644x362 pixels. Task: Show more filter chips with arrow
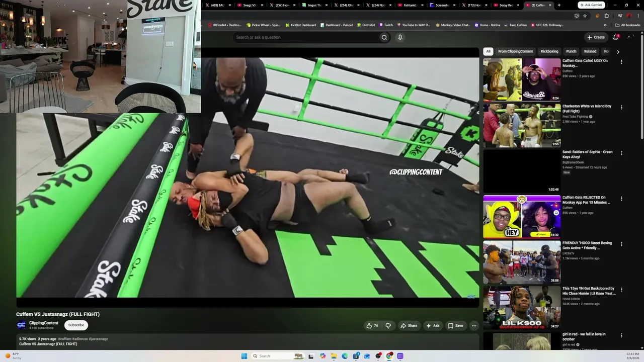(618, 51)
